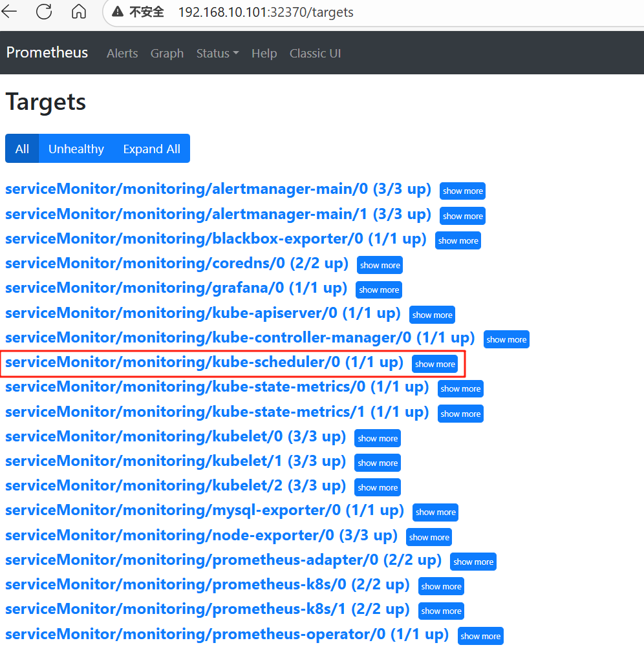
Task: Show more for kubelet/2
Action: coord(378,487)
